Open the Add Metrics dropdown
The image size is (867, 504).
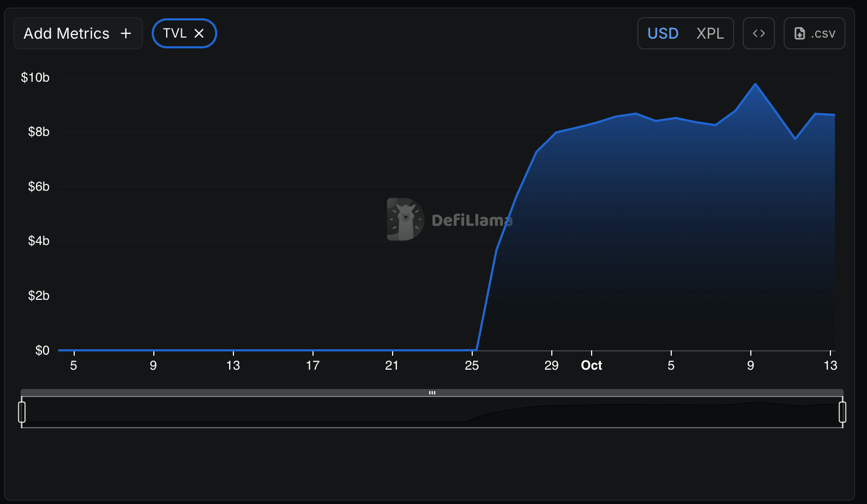click(67, 33)
